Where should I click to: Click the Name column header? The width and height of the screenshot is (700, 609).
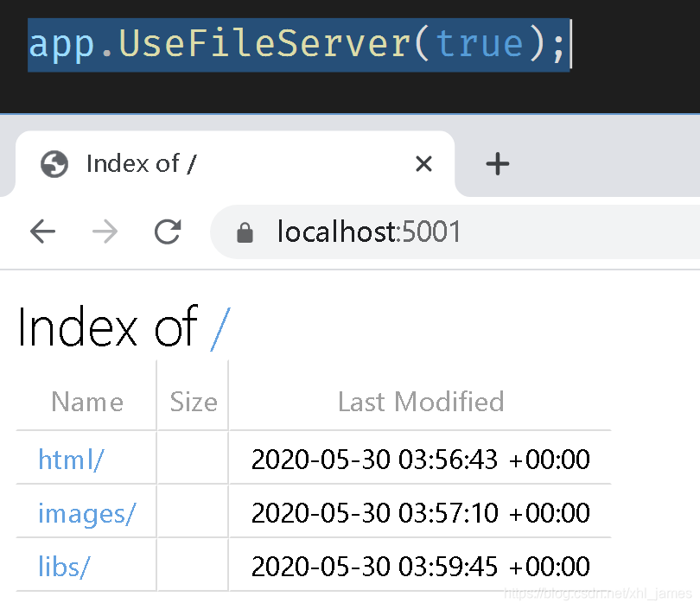(87, 402)
